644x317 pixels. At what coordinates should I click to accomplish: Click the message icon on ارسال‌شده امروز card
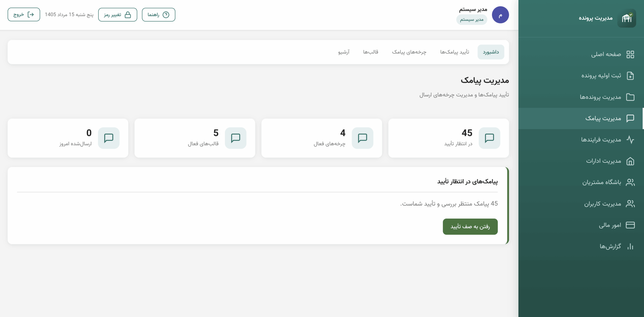click(109, 138)
